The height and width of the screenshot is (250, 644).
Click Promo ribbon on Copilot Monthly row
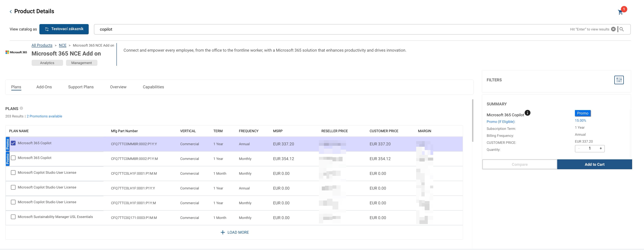(x=8, y=159)
